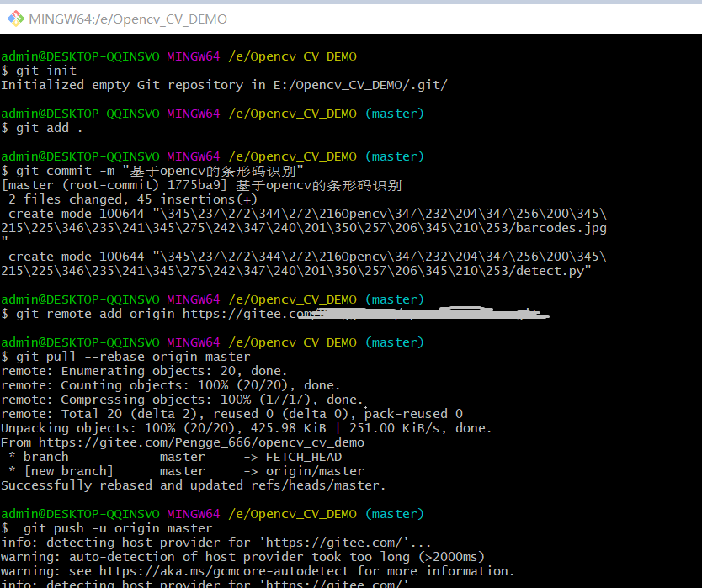Click the detect.py file name text

tap(550, 271)
